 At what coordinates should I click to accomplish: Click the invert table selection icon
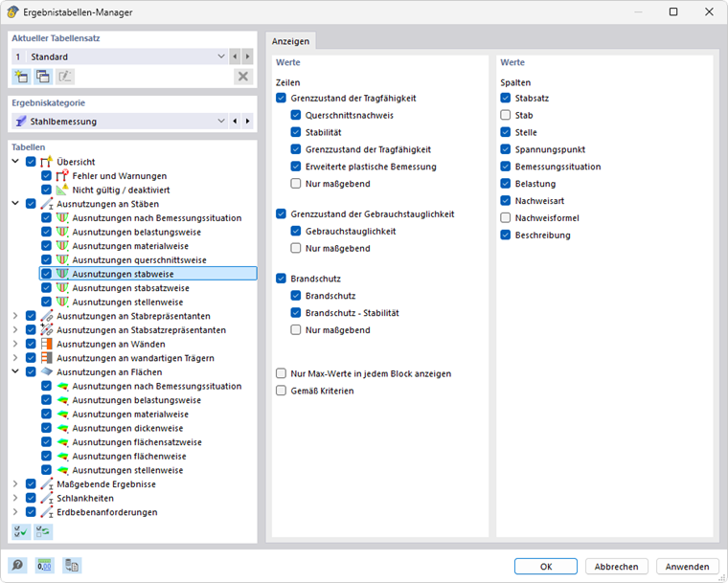[43, 530]
